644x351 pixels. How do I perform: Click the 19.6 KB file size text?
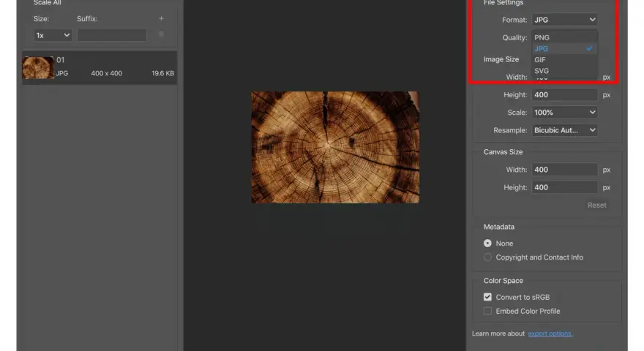[x=162, y=73]
